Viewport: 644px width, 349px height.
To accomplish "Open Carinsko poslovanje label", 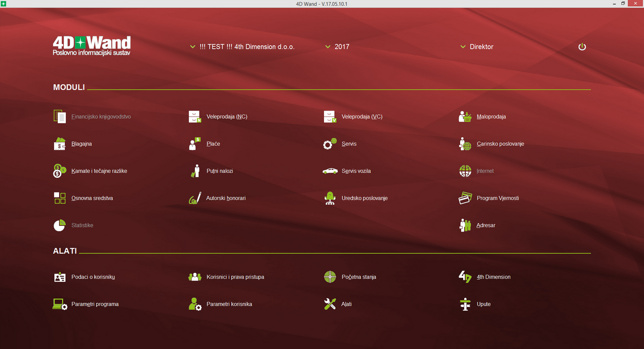I will coord(500,144).
